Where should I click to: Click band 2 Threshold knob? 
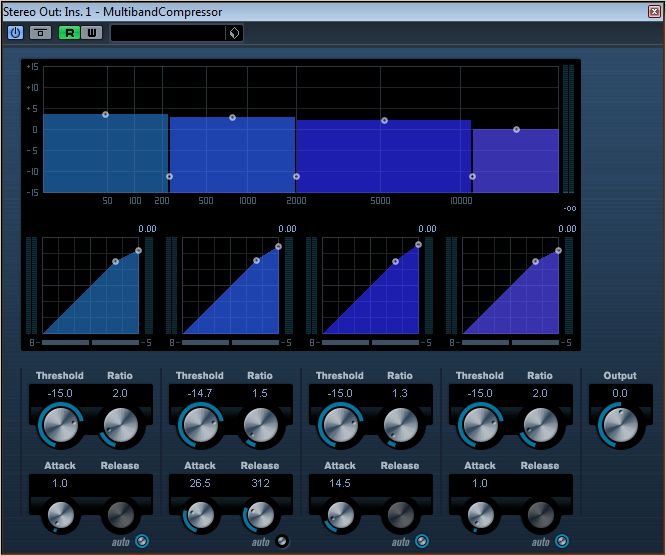pyautogui.click(x=200, y=425)
